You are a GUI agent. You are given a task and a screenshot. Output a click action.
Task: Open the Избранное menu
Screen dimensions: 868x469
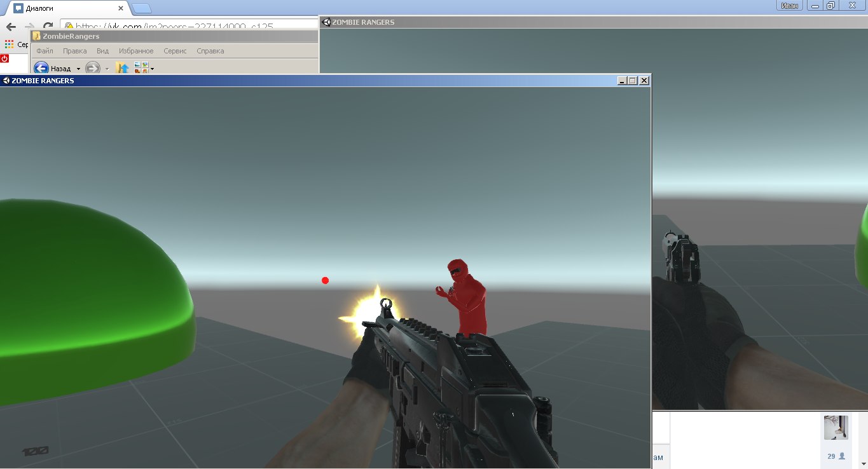[x=136, y=51]
